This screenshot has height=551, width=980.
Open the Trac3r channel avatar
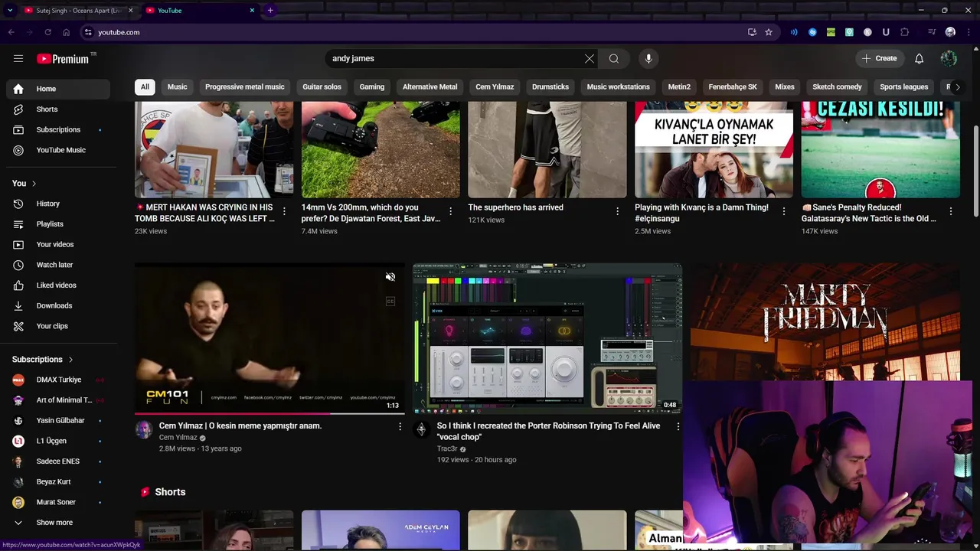pyautogui.click(x=421, y=429)
